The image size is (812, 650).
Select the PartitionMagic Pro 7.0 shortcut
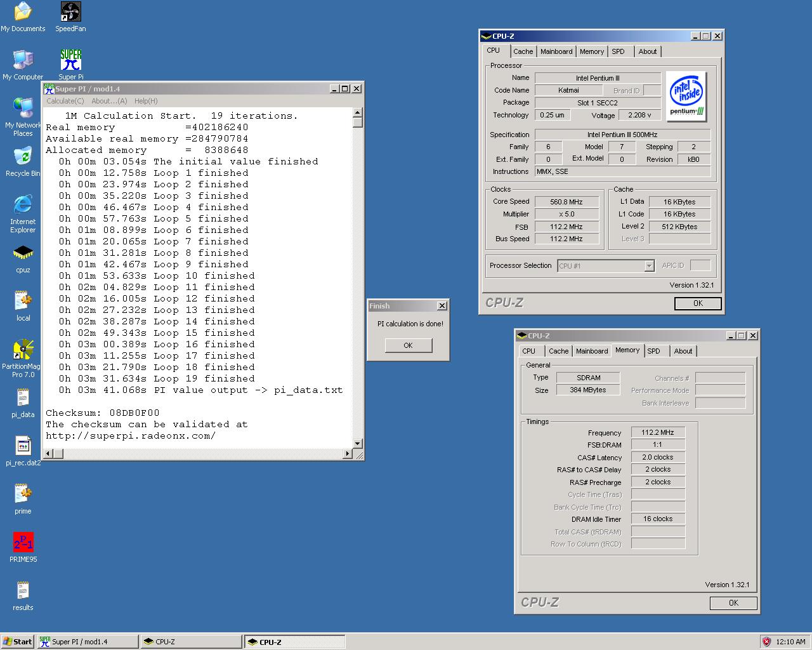click(x=23, y=359)
